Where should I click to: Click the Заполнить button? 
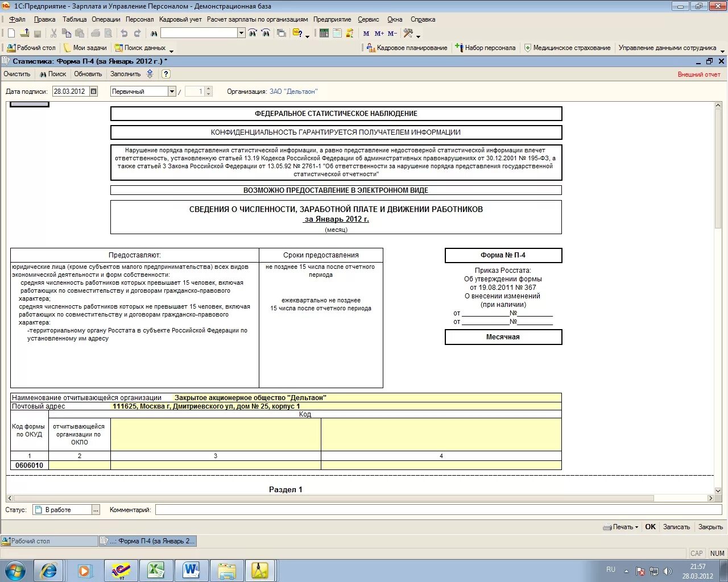[x=126, y=74]
